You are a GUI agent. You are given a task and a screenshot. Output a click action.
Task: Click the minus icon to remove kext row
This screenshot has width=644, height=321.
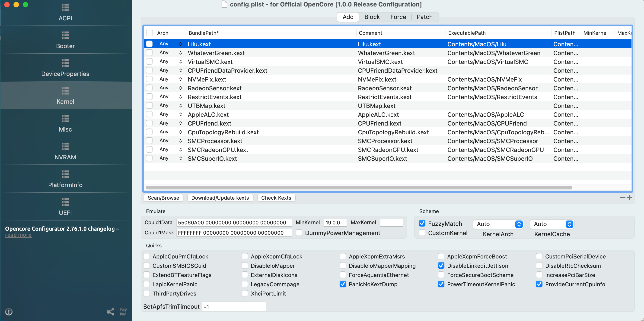click(623, 198)
